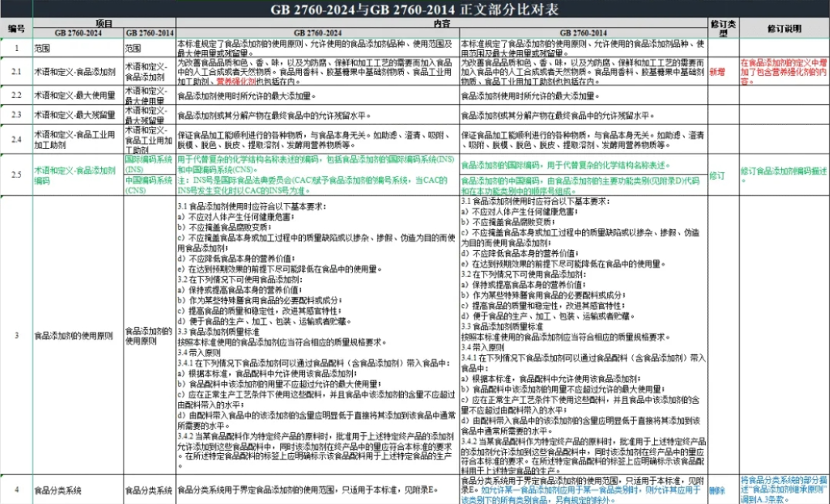The height and width of the screenshot is (504, 830).
Task: Select row number cell 2.1
Action: 15,72
